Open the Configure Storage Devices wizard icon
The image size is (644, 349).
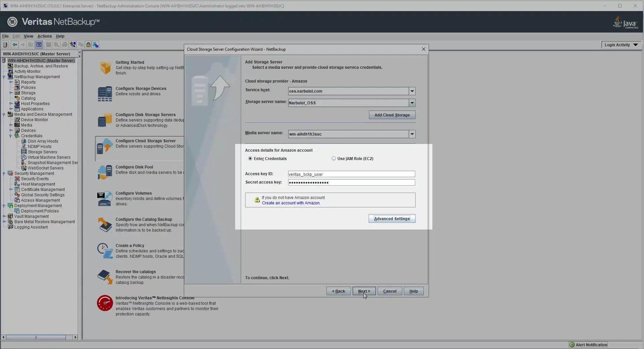pos(105,94)
